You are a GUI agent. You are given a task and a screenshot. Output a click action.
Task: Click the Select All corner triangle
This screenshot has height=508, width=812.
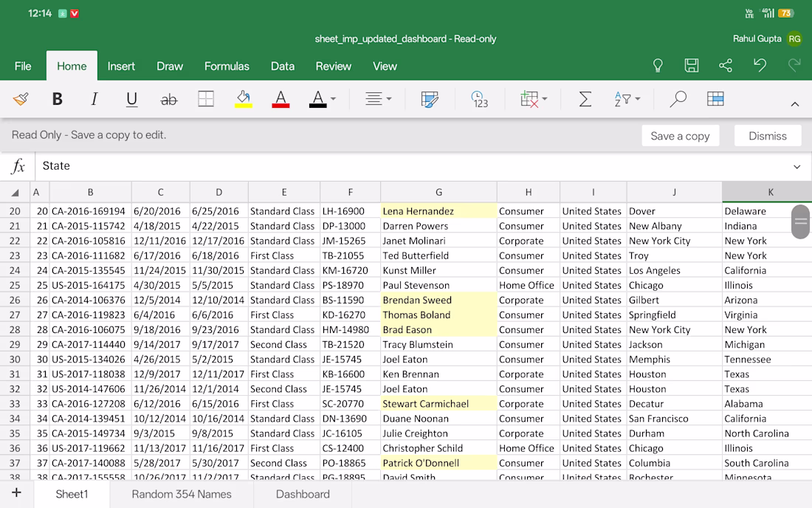tap(15, 193)
